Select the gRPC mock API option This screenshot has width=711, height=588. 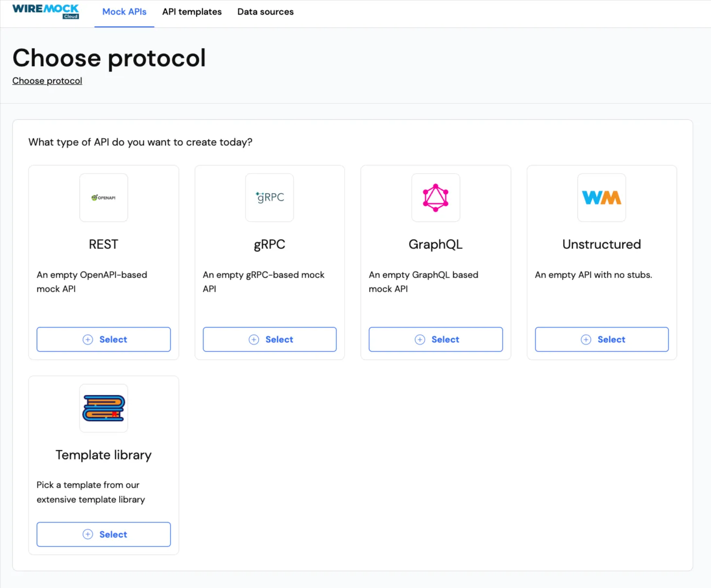coord(269,339)
